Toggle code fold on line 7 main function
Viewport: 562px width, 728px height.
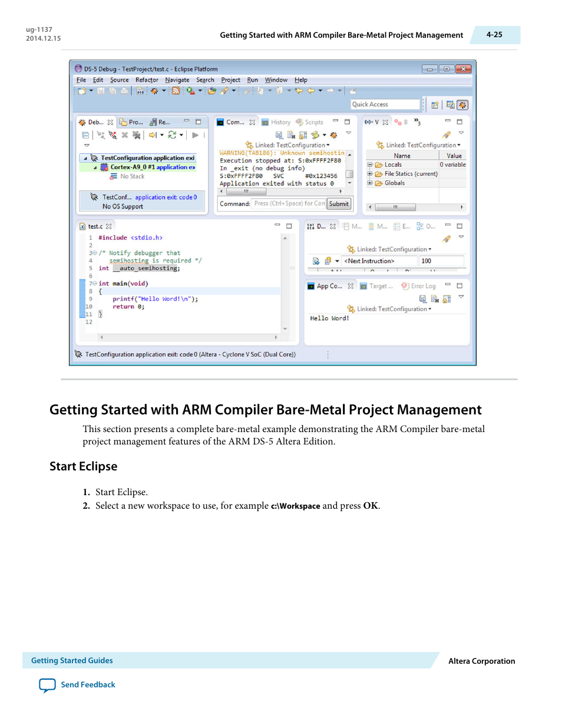[94, 284]
